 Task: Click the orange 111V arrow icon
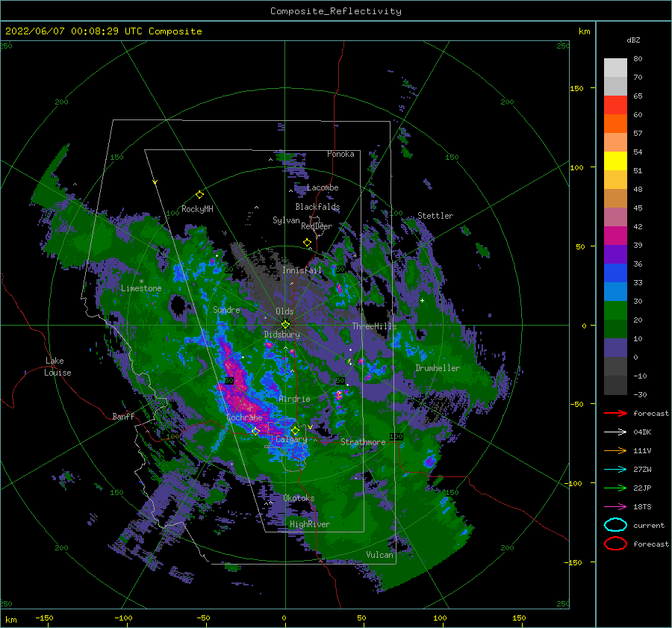615,450
